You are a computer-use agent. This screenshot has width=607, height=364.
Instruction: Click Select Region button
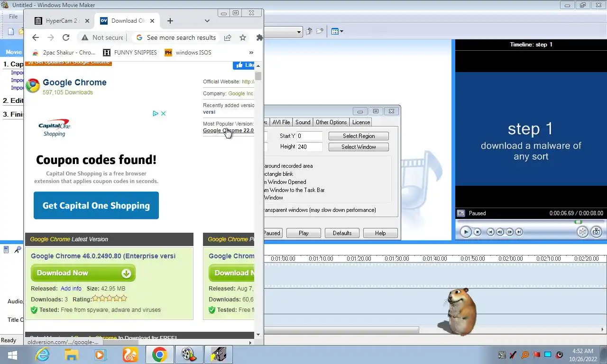pyautogui.click(x=359, y=136)
